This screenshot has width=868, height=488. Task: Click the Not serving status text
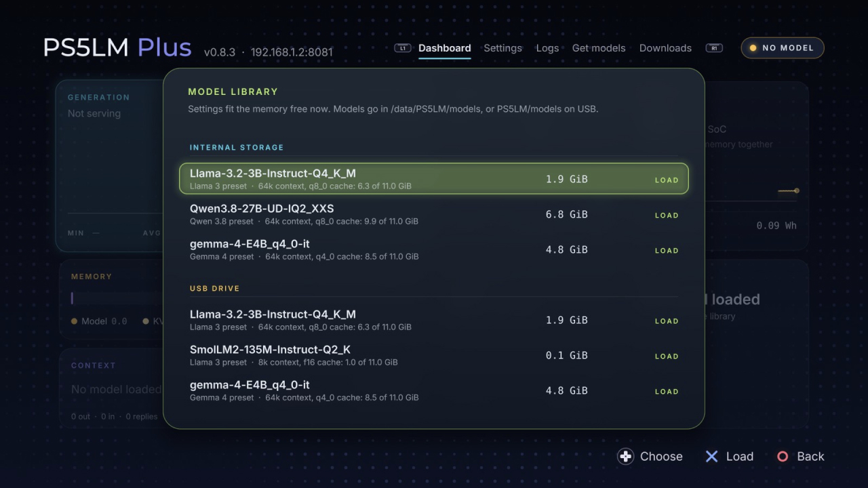pos(94,113)
